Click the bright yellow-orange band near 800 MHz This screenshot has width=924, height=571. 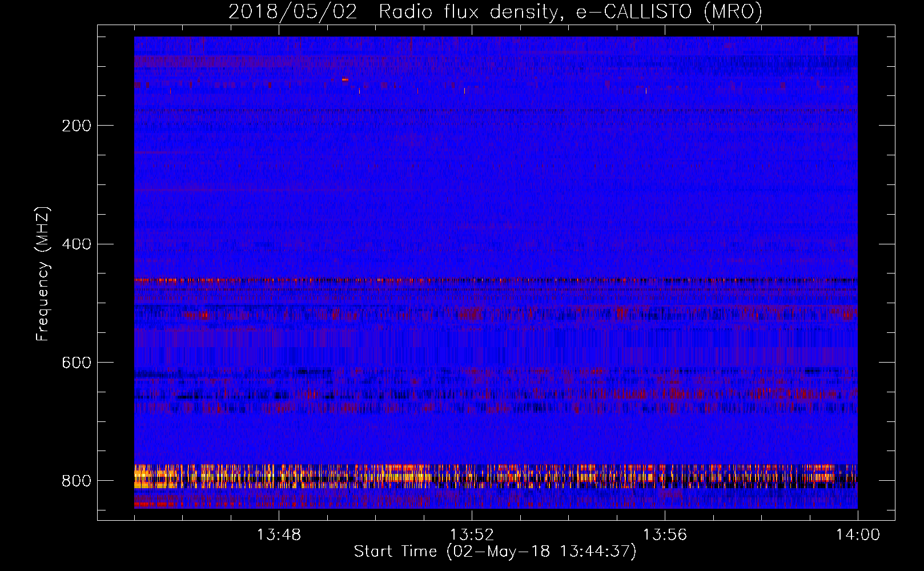(496, 476)
